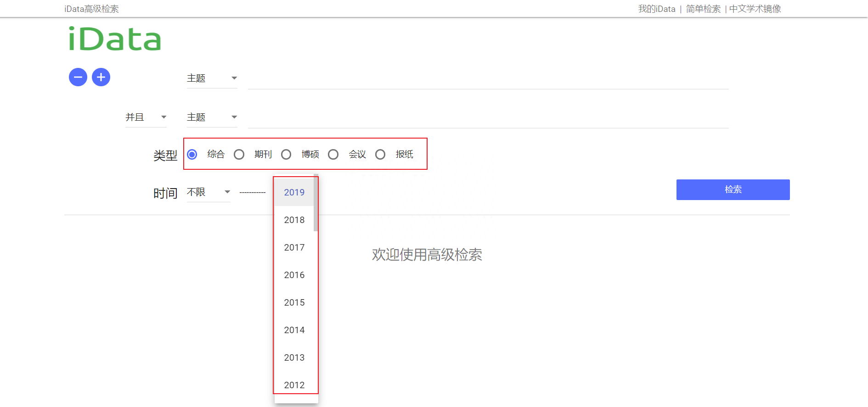Open the second-row 主题 field dropdown
868x407 pixels.
click(x=212, y=117)
